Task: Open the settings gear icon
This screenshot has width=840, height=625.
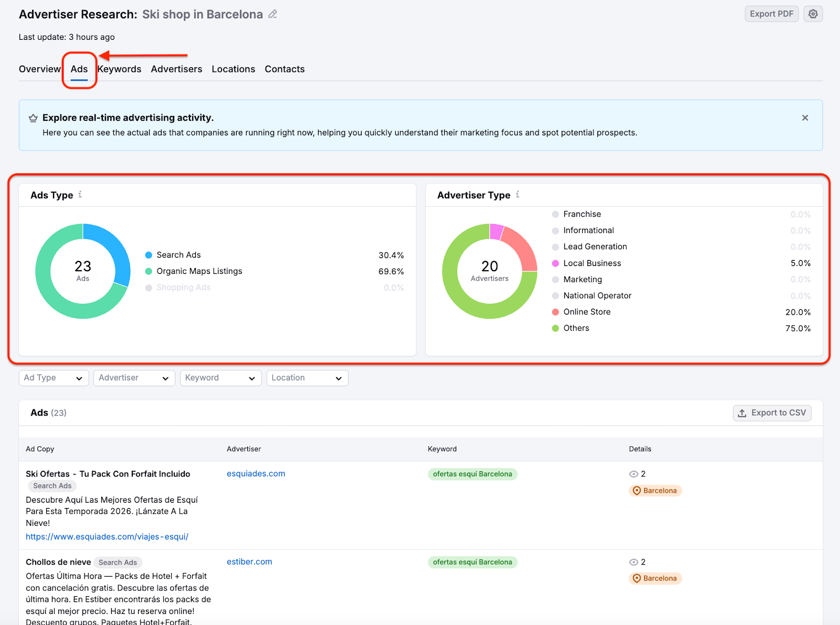Action: 813,14
